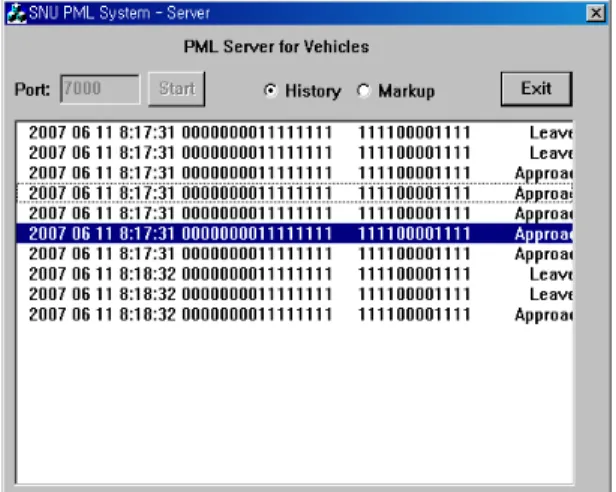Select the dotted-outline 8:17:31 Approach row
616x492 pixels.
(295, 193)
